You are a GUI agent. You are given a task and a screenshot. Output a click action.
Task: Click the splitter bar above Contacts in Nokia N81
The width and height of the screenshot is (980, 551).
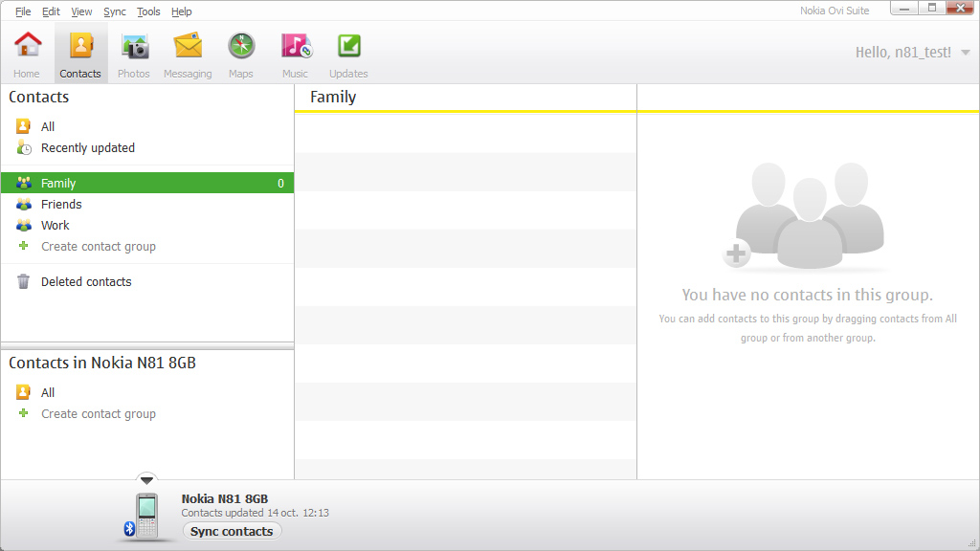pos(147,345)
